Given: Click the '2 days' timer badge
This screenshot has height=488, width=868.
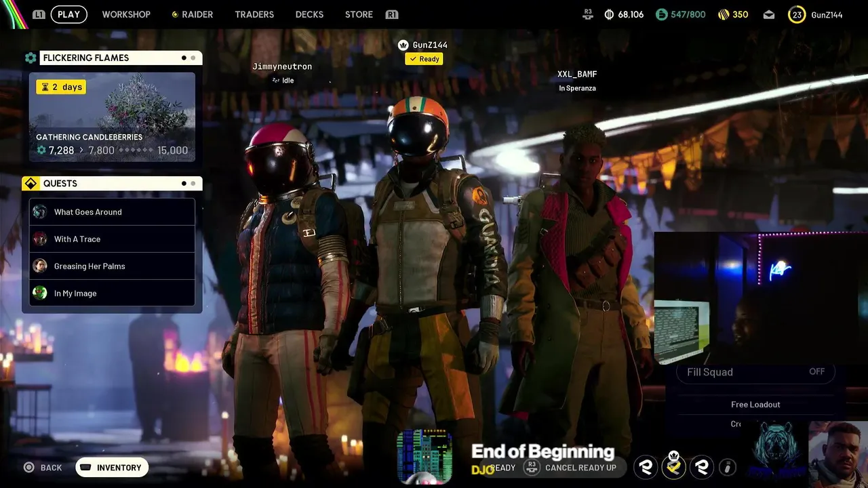Looking at the screenshot, I should (61, 87).
